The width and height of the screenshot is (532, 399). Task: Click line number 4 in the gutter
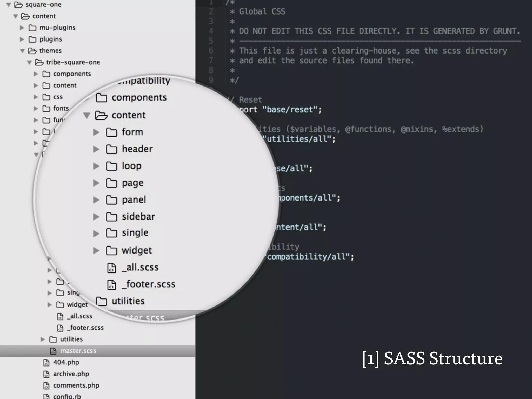point(211,31)
